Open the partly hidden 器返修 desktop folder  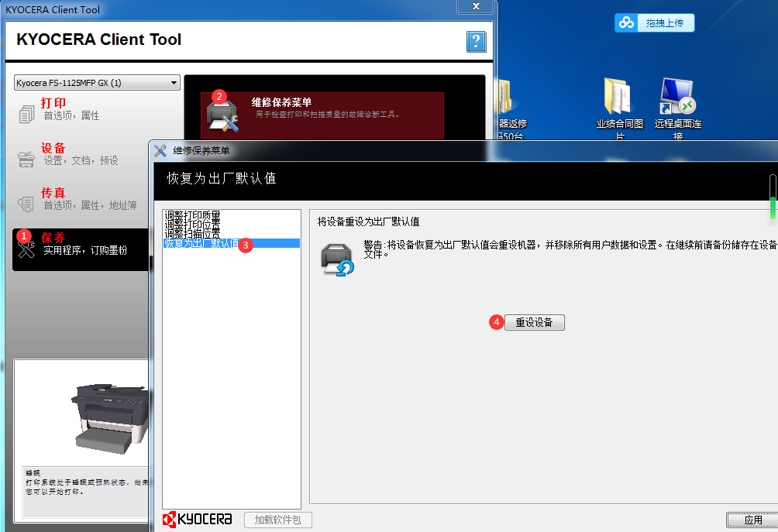(x=512, y=109)
